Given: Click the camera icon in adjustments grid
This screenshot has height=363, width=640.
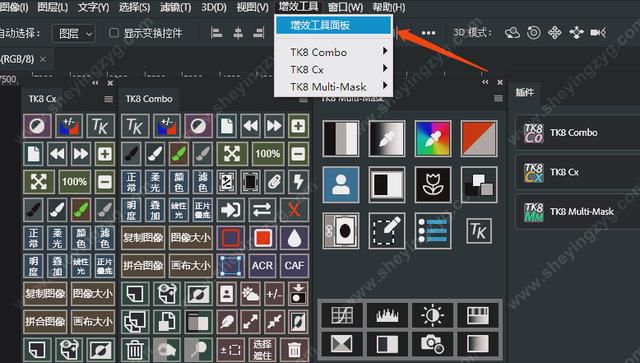Looking at the screenshot, I should (432, 344).
